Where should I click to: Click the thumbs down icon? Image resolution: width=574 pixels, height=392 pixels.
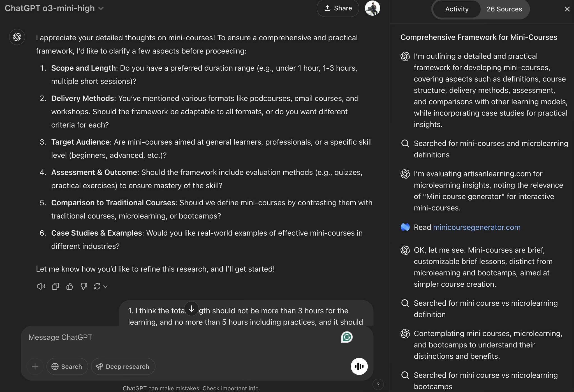tap(84, 287)
